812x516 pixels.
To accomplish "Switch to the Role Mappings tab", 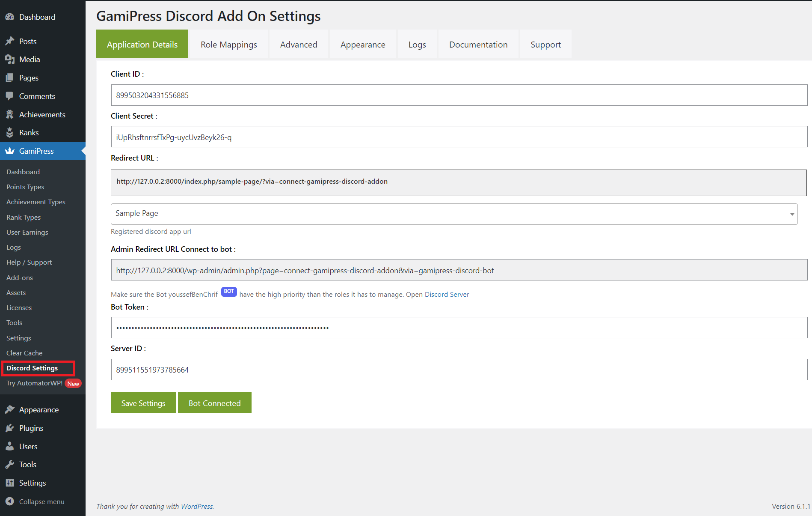I will [229, 44].
